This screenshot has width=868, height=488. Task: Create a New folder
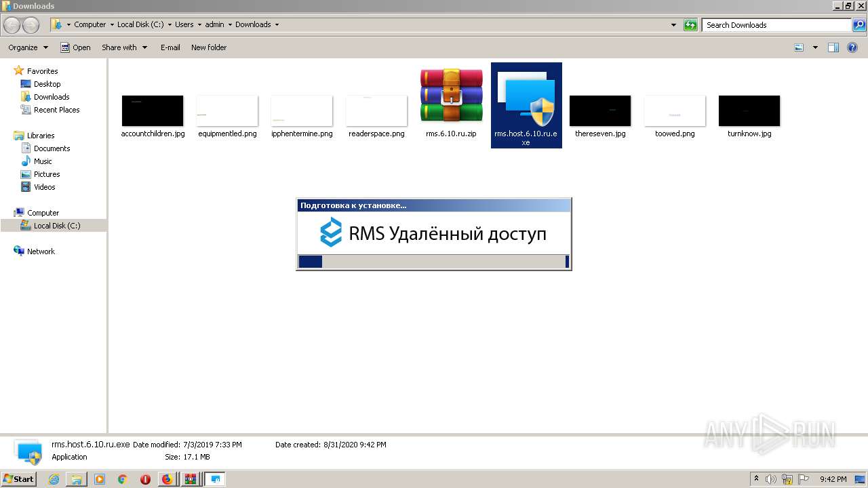tap(209, 47)
